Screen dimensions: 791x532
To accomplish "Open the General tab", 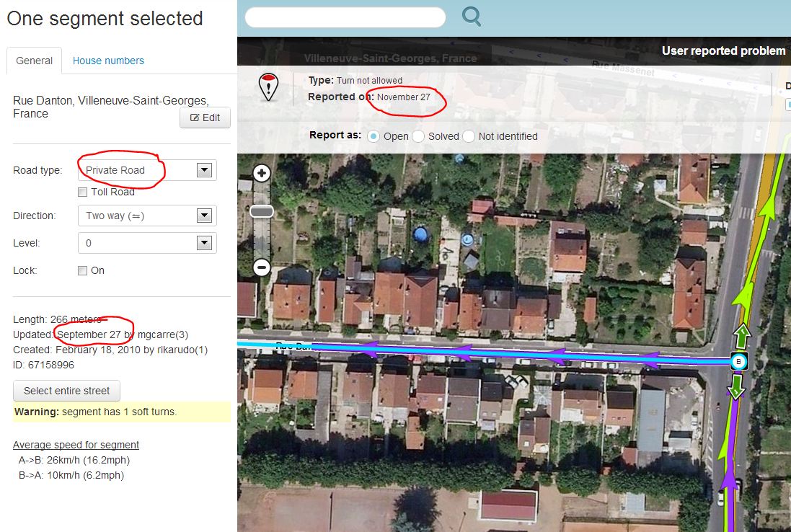I will (x=35, y=61).
